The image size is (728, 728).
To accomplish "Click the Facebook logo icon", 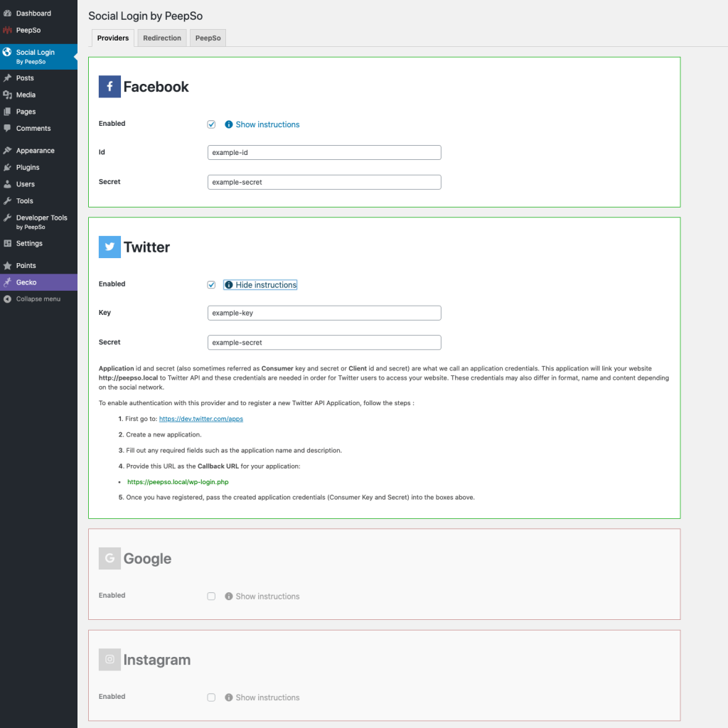I will click(x=109, y=86).
